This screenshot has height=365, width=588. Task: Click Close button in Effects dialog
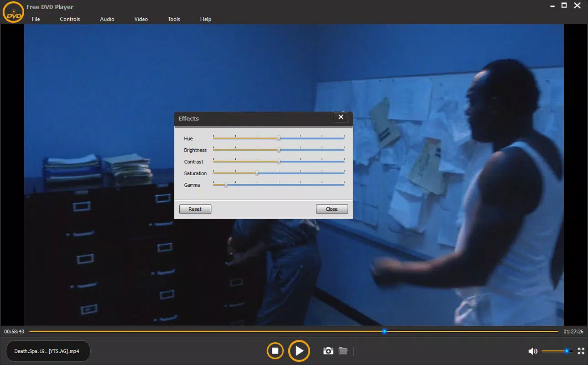tap(332, 209)
